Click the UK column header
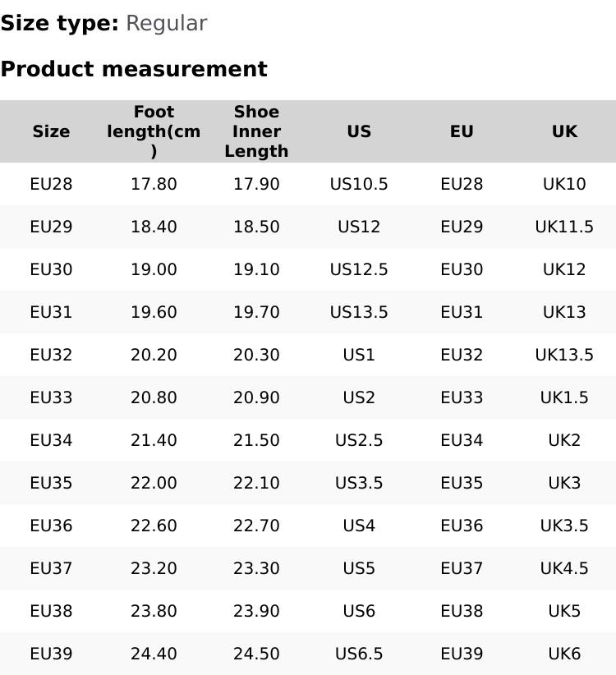 [564, 131]
